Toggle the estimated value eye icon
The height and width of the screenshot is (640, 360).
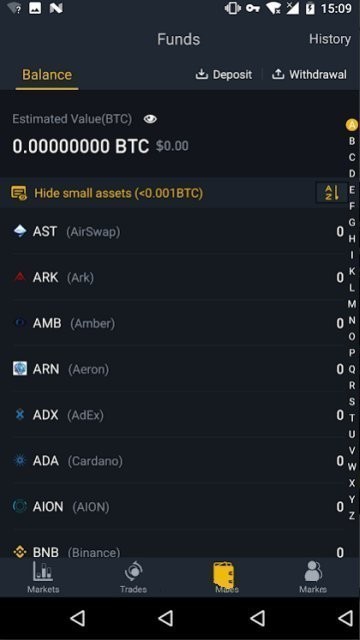(x=150, y=119)
